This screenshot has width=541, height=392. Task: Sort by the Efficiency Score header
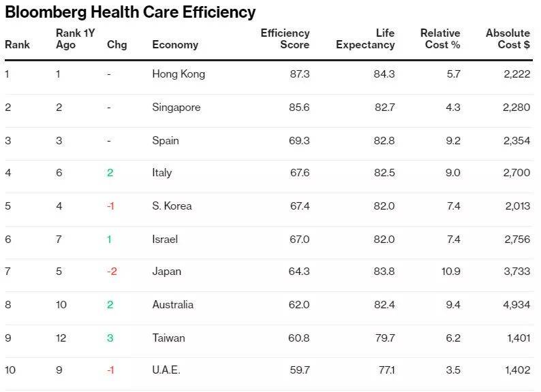[x=285, y=39]
